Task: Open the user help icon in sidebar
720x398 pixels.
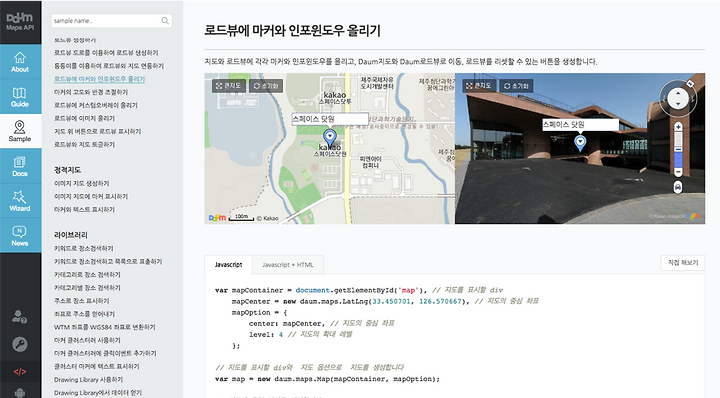Action: click(19, 317)
